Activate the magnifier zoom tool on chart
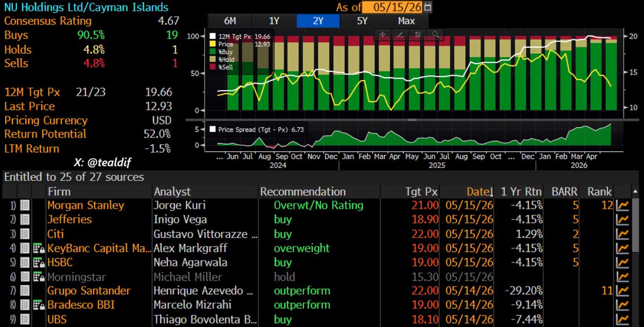644x327 pixels. (x=435, y=34)
